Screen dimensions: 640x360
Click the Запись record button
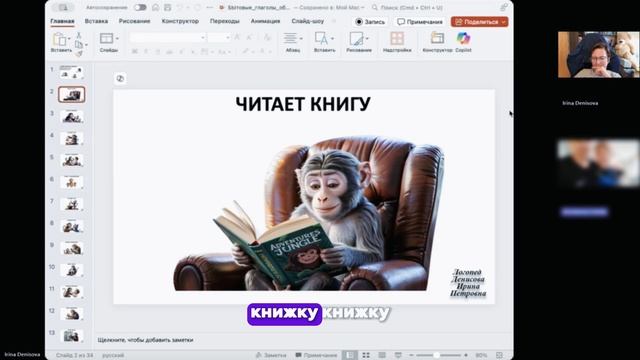370,22
